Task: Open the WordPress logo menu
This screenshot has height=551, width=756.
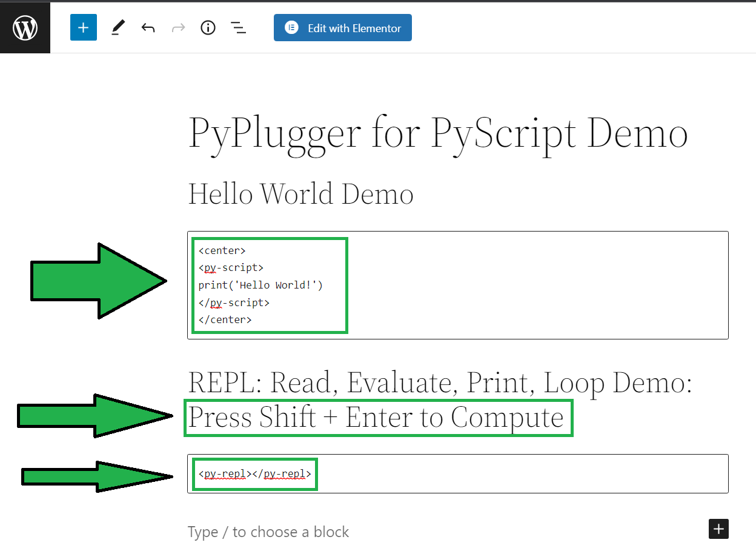Action: tap(25, 28)
